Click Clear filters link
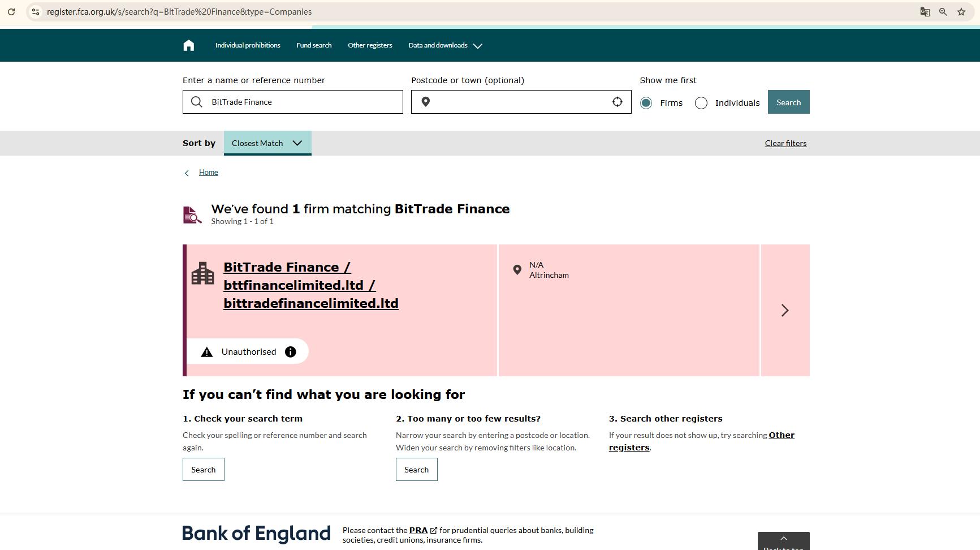The width and height of the screenshot is (980, 550). (786, 143)
